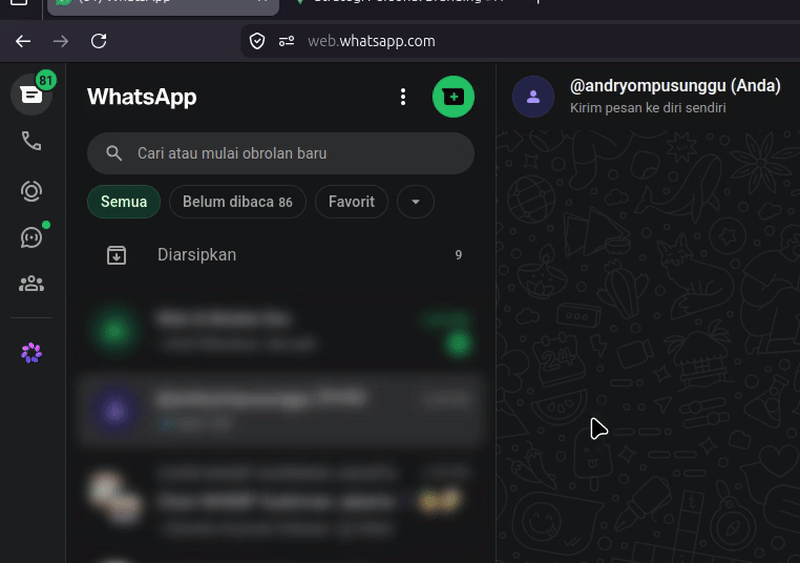
Task: Select the Favorit filter chip
Action: click(352, 202)
